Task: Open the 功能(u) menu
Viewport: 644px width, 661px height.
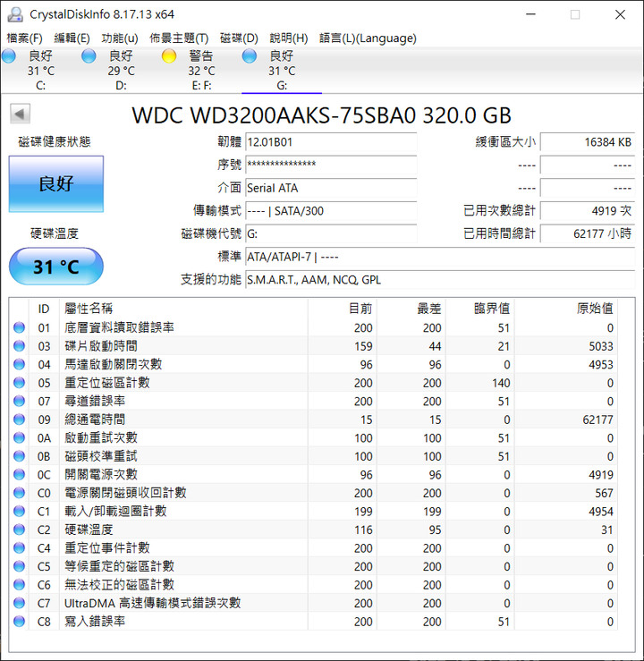Action: tap(120, 38)
